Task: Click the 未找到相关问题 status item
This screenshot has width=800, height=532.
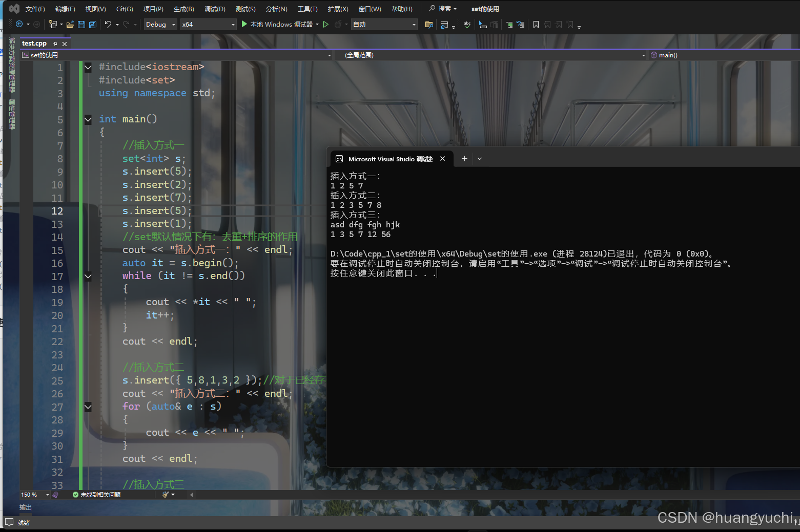Action: pos(101,494)
